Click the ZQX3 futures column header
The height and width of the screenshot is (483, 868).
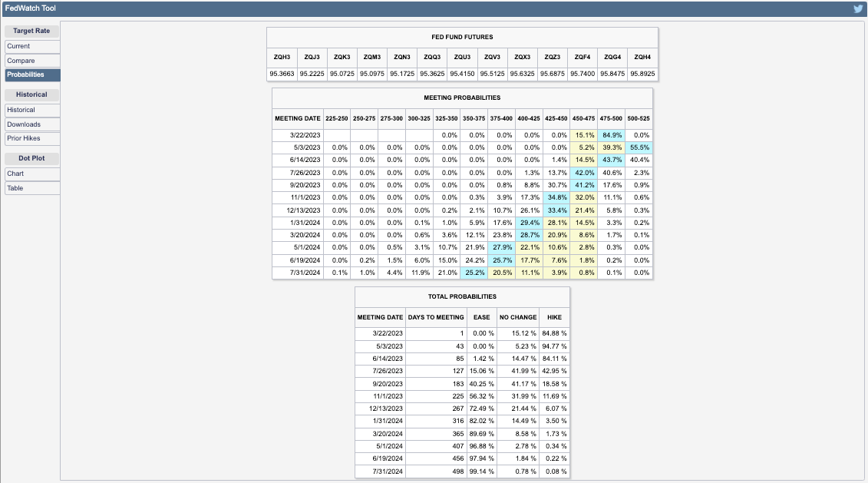point(522,57)
